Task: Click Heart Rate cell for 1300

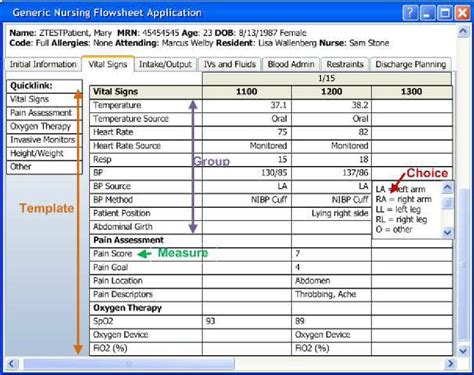Action: pos(412,133)
